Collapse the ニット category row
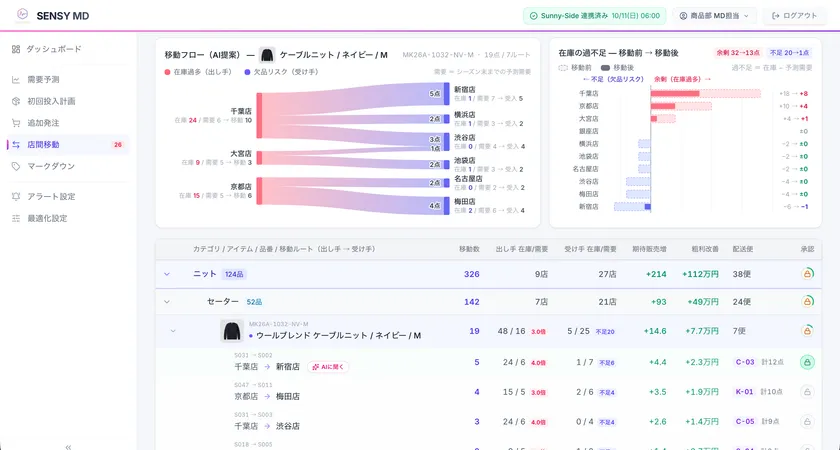The height and width of the screenshot is (450, 840). tap(167, 274)
